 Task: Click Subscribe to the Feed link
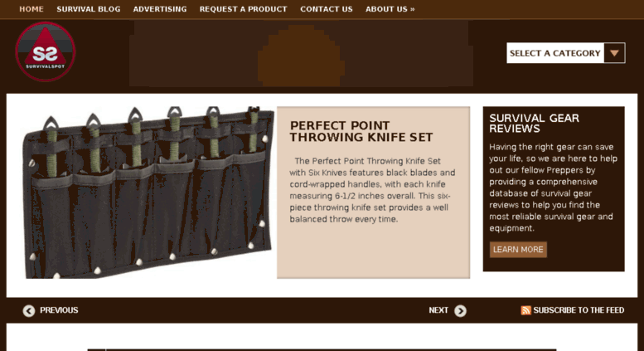coord(579,310)
